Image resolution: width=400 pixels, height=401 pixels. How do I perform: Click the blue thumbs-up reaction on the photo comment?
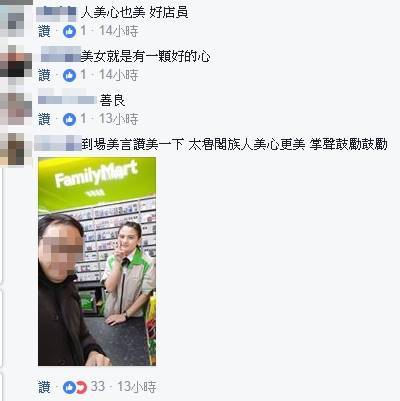69,387
